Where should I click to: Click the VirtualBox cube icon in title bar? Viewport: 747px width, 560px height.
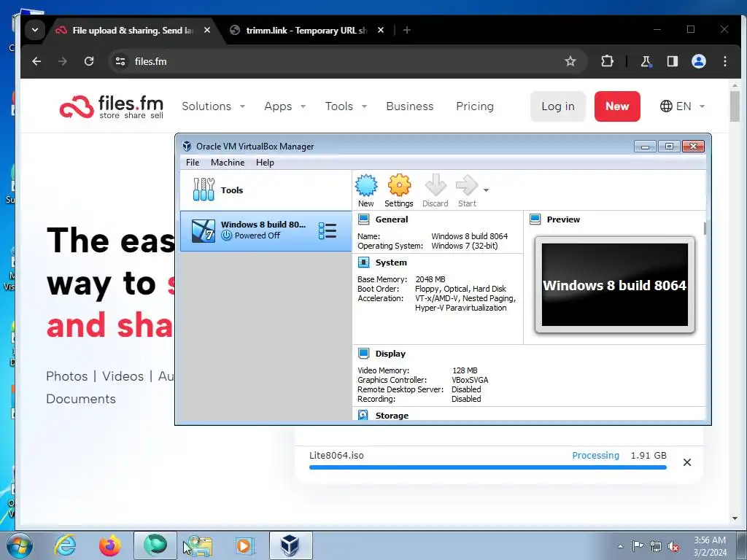(x=187, y=146)
